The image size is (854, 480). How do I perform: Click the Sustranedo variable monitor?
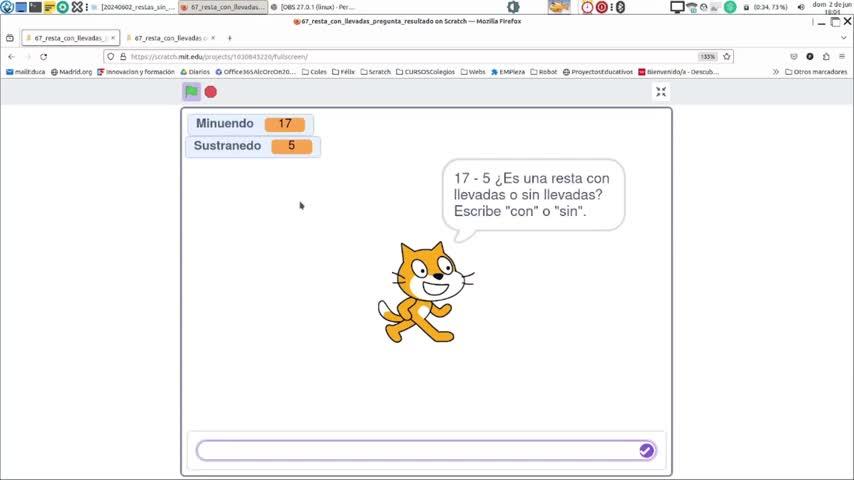point(253,147)
